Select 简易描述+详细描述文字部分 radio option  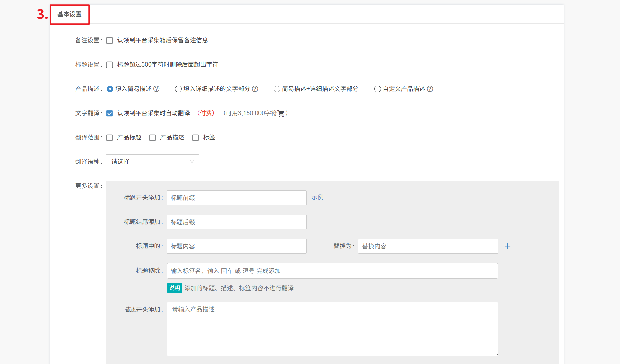tap(277, 89)
